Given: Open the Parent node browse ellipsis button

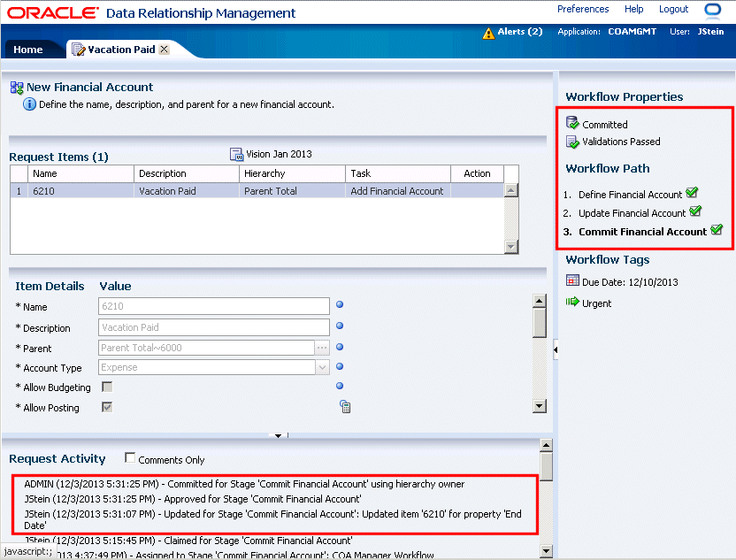Looking at the screenshot, I should click(x=322, y=348).
